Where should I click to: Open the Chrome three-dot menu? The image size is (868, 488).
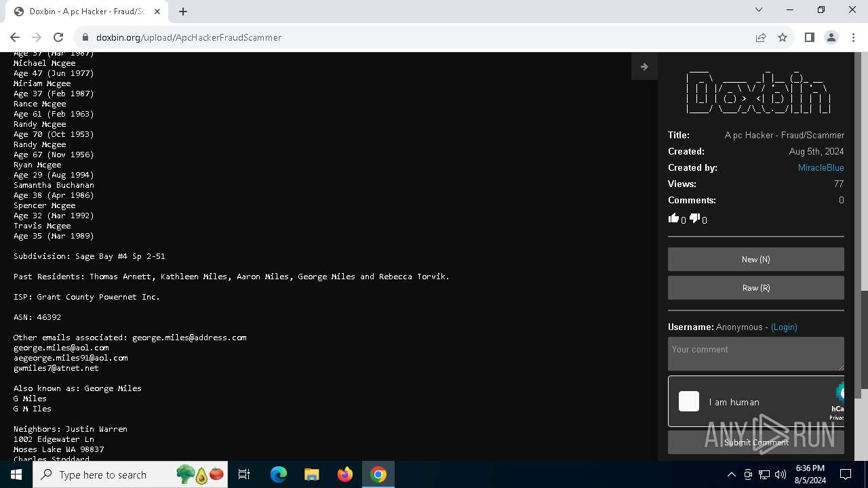(x=853, y=37)
